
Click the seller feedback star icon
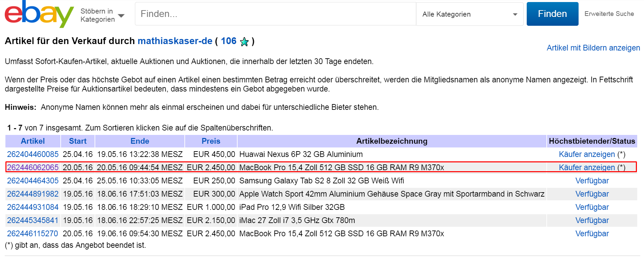click(x=244, y=42)
